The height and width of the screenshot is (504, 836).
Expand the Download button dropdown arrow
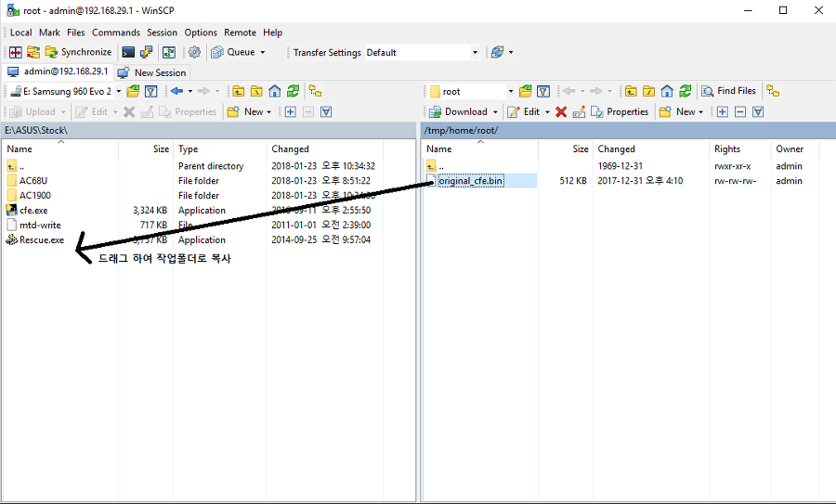point(496,111)
